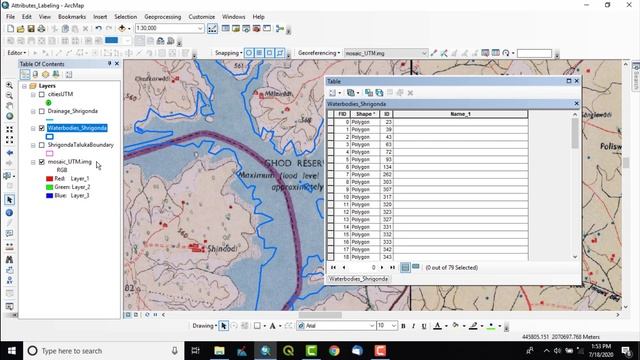Select the Pan hand tool
The height and width of the screenshot is (360, 640).
coord(9,106)
